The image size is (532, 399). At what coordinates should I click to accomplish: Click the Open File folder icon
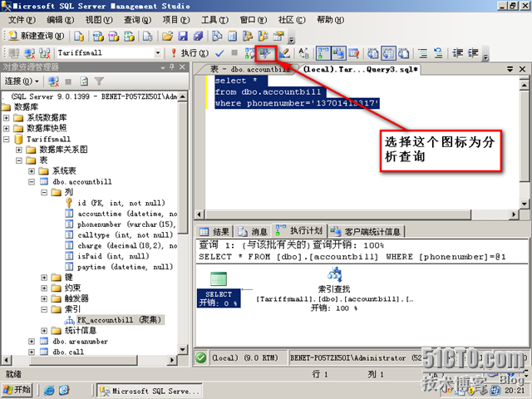167,36
